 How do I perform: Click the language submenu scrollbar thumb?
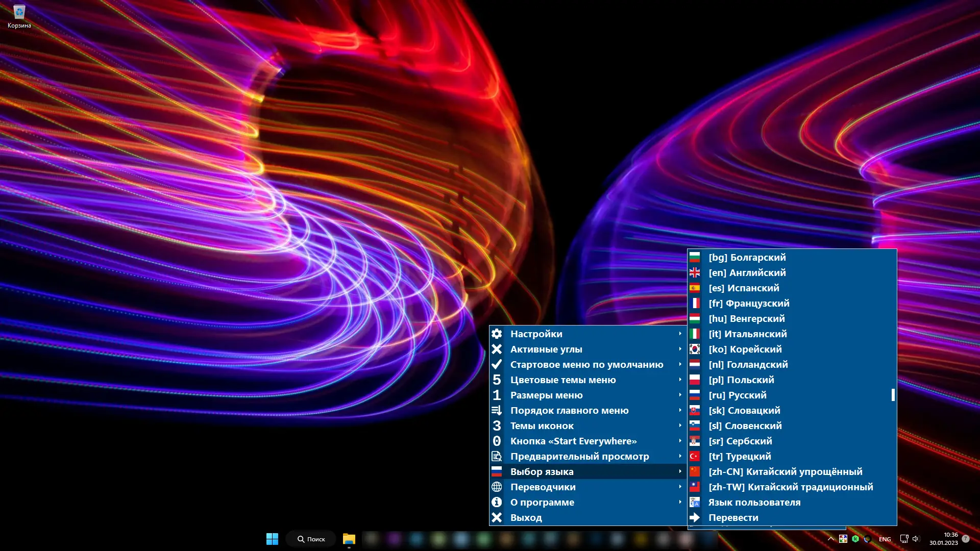coord(893,395)
